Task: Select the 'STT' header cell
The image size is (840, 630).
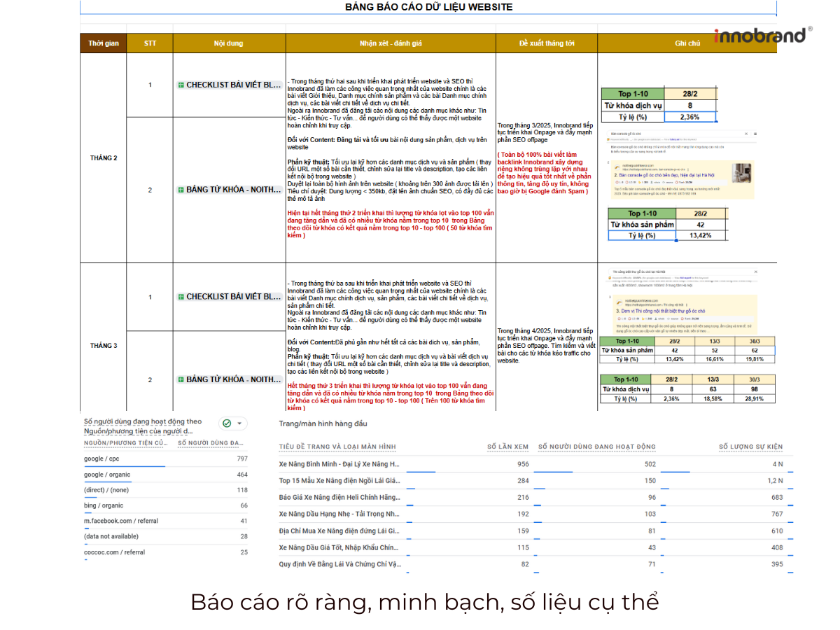Action: 150,43
